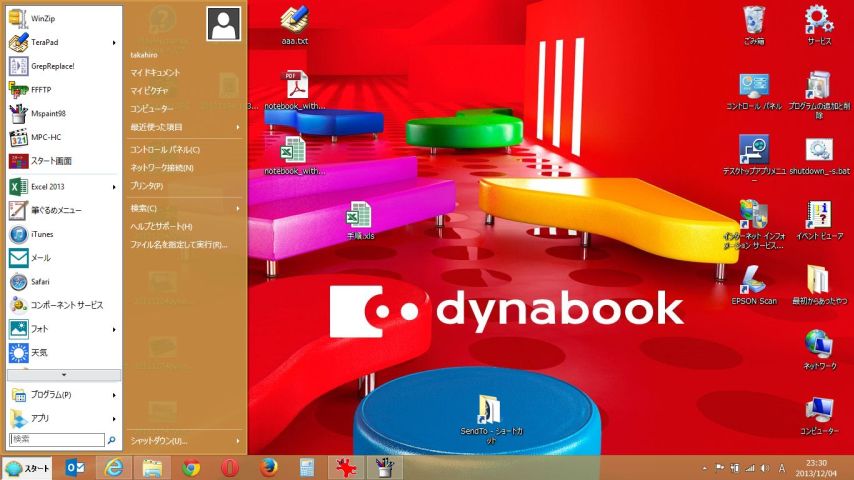Open the EPSON Scan desktop shortcut
The height and width of the screenshot is (480, 854).
tap(754, 282)
